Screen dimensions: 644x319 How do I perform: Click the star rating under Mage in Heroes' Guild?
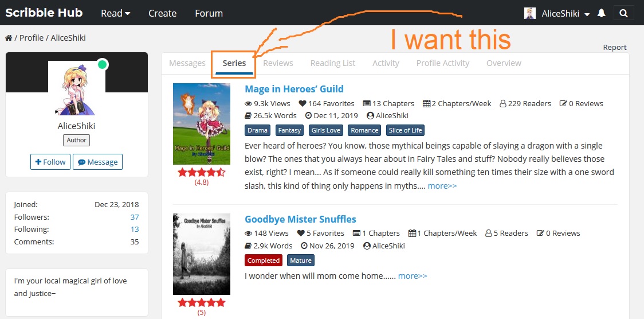coord(201,172)
